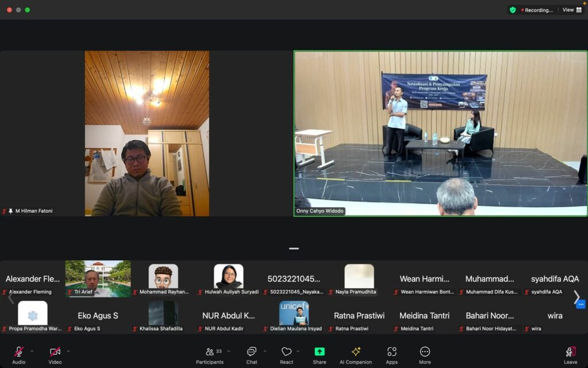Click the React heart icon
Screen dimensions: 588x368
286,352
